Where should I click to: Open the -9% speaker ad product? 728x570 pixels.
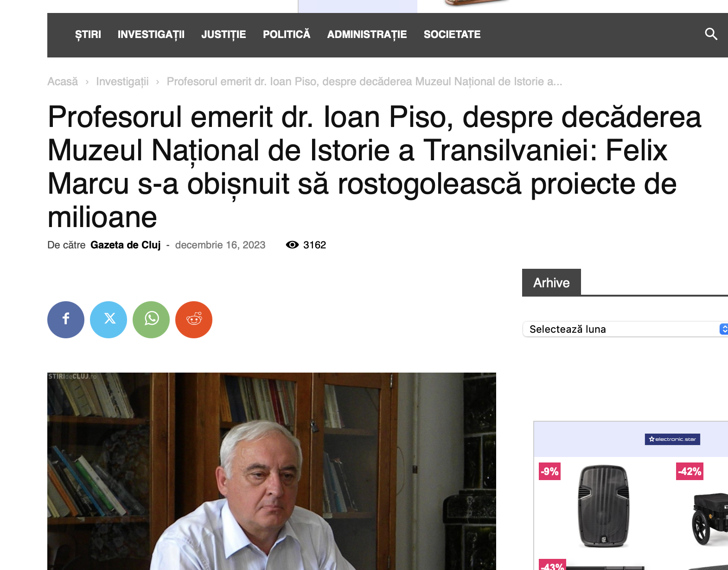click(x=603, y=506)
